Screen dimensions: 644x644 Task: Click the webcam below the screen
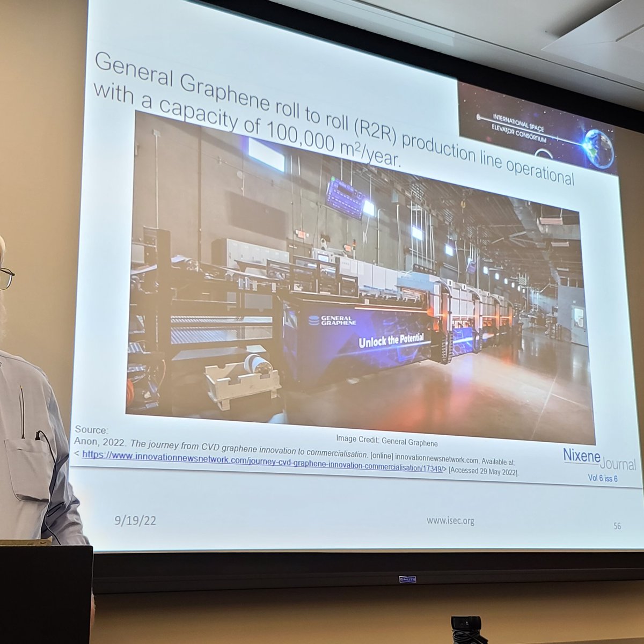pyautogui.click(x=467, y=629)
